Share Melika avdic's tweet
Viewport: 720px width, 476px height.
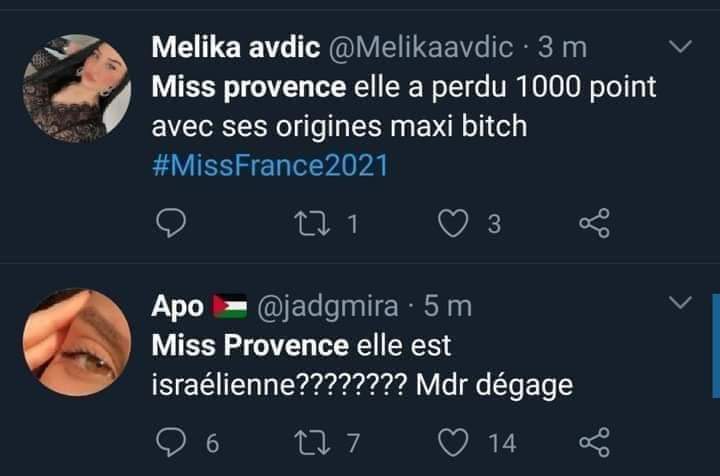point(594,226)
